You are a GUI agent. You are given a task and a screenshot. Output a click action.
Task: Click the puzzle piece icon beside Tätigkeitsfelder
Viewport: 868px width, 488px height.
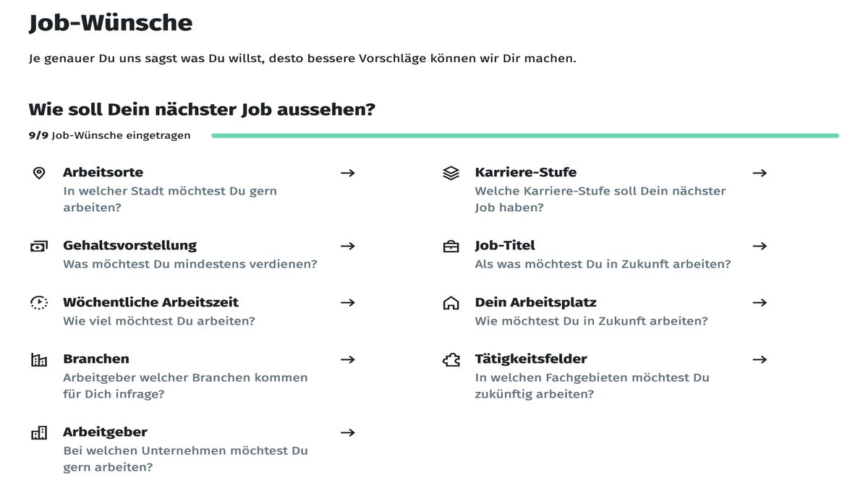451,359
